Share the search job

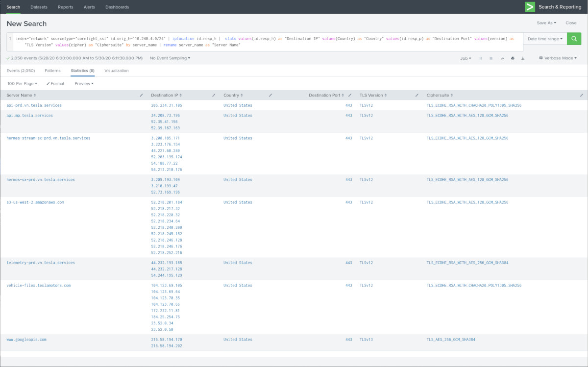502,58
